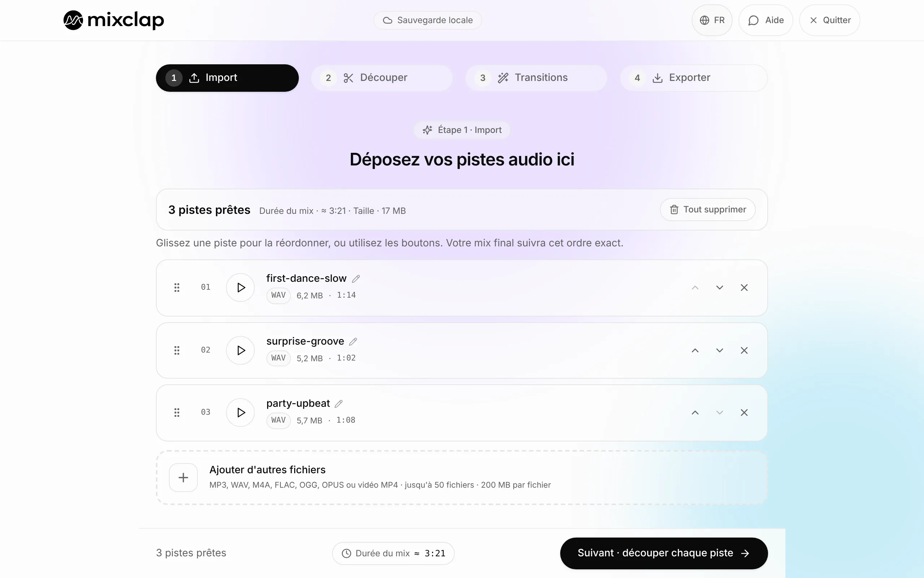Move first-dance-slow down one position
The height and width of the screenshot is (578, 924).
click(x=720, y=288)
